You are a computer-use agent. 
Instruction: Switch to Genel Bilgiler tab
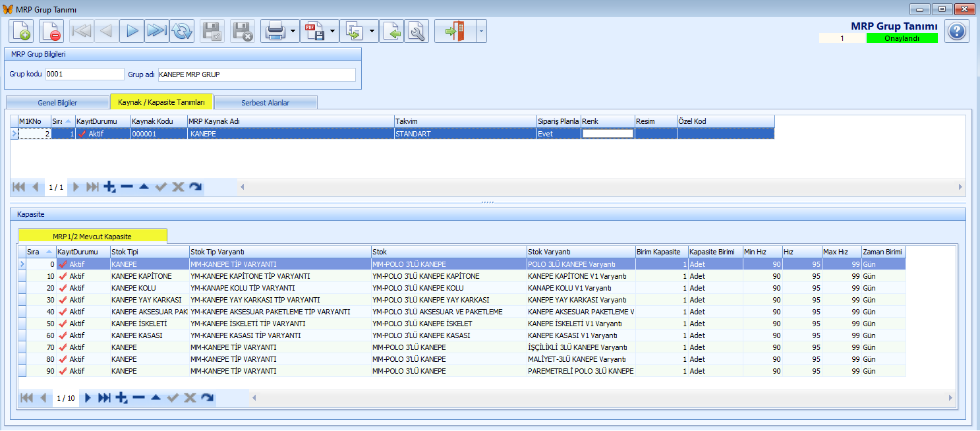tap(57, 103)
